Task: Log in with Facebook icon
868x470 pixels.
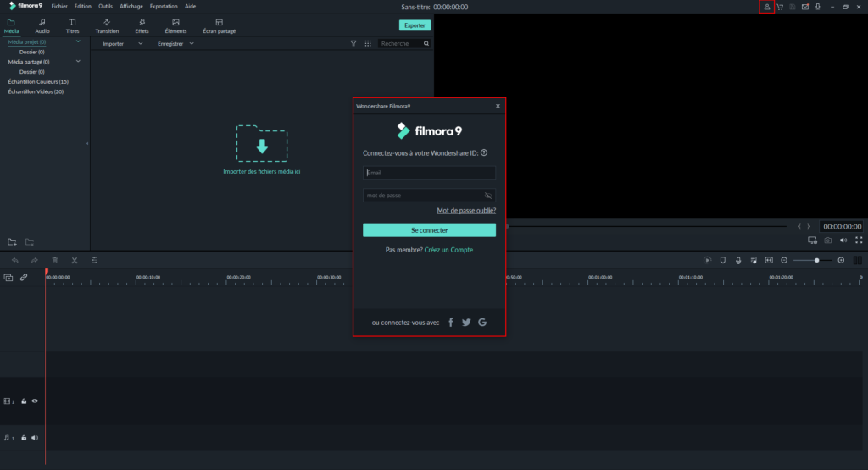Action: [451, 323]
